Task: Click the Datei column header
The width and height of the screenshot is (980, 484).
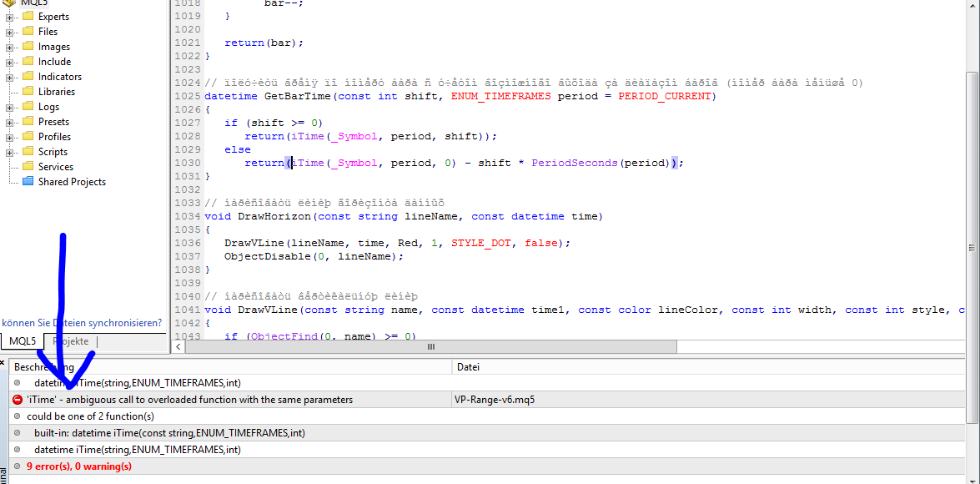Action: coord(708,367)
